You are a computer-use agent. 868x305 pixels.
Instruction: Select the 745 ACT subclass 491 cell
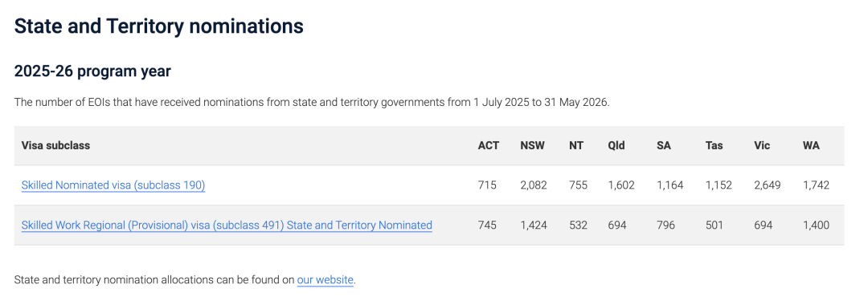coord(487,225)
